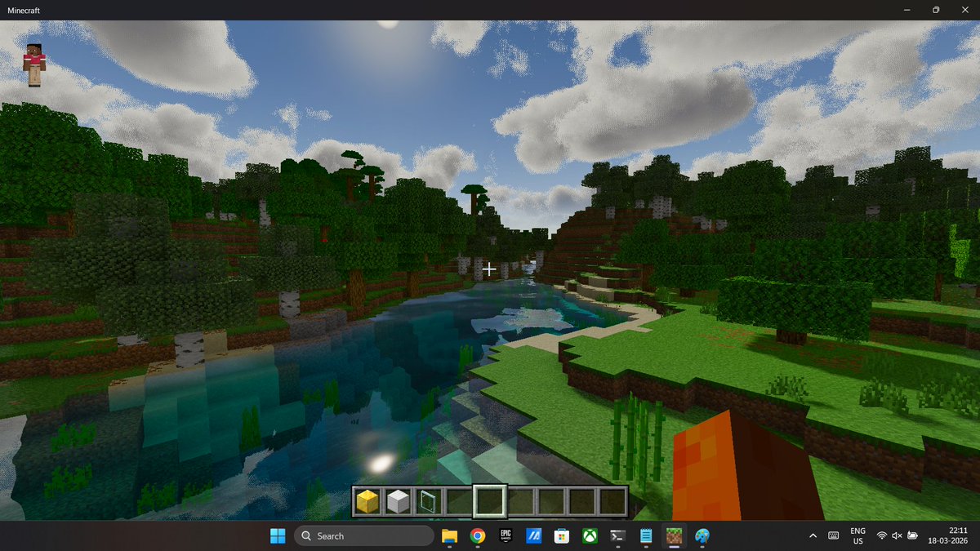This screenshot has height=551, width=980.
Task: Open the Windows Start menu
Action: [278, 535]
